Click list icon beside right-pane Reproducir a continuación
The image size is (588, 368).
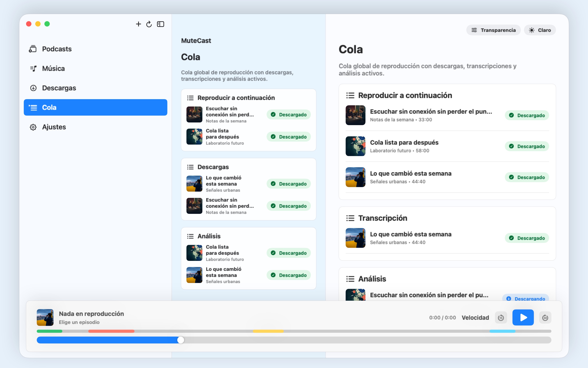350,95
